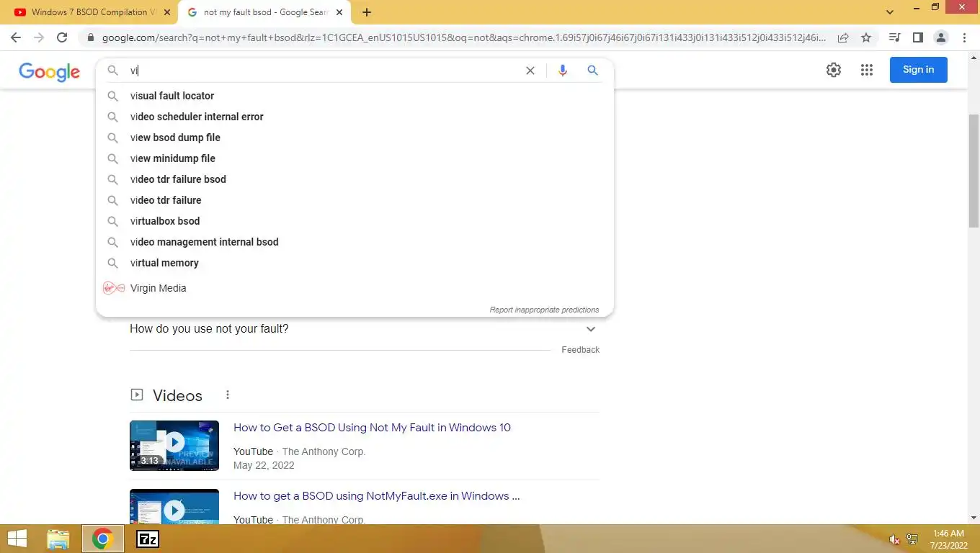Image resolution: width=980 pixels, height=553 pixels.
Task: Open Chrome three-dot menu
Action: tap(964, 37)
